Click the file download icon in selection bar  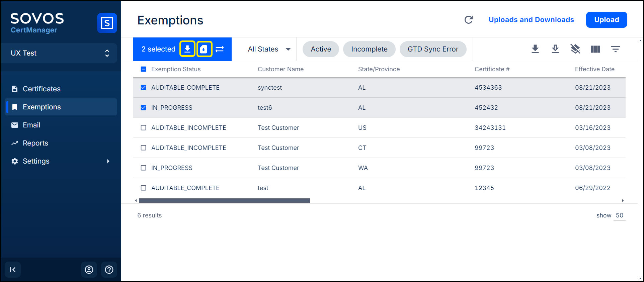[204, 49]
